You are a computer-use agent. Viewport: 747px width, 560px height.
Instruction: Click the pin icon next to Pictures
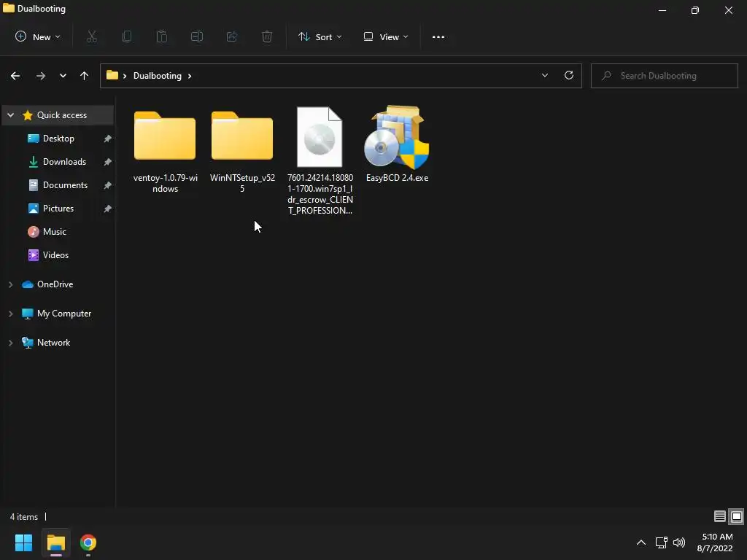[108, 209]
